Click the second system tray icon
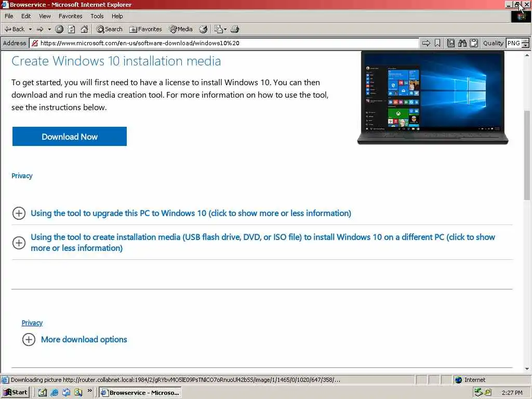Viewport: 532px width, 399px height. point(487,392)
